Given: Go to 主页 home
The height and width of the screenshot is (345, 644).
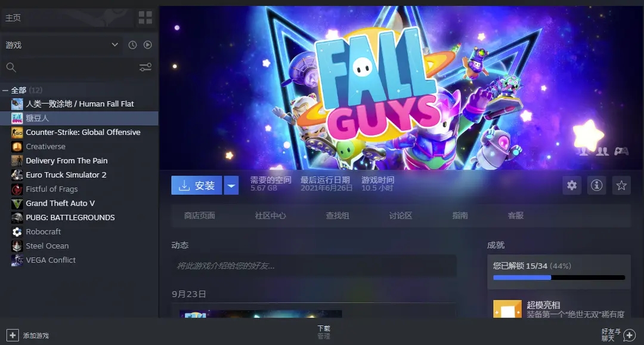Looking at the screenshot, I should [x=13, y=18].
